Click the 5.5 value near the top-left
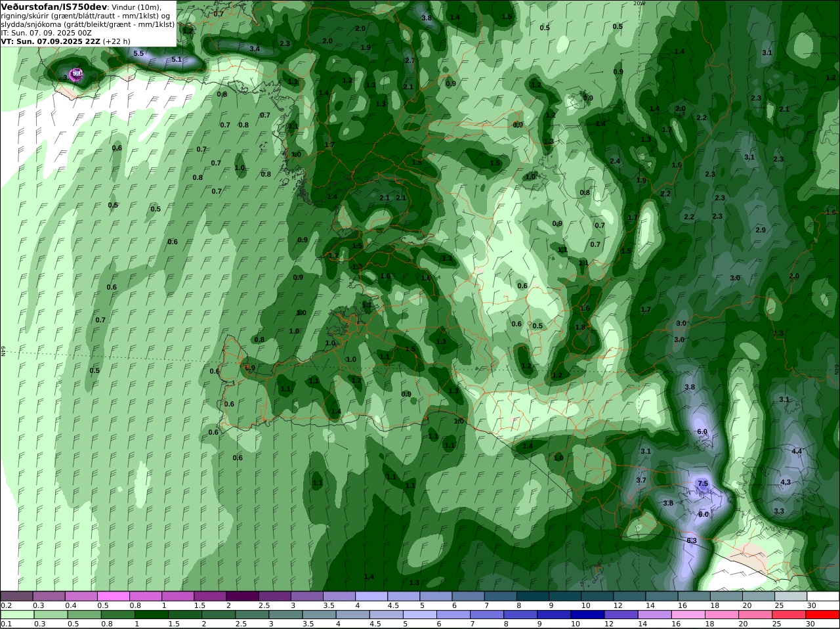This screenshot has width=840, height=629. 138,53
